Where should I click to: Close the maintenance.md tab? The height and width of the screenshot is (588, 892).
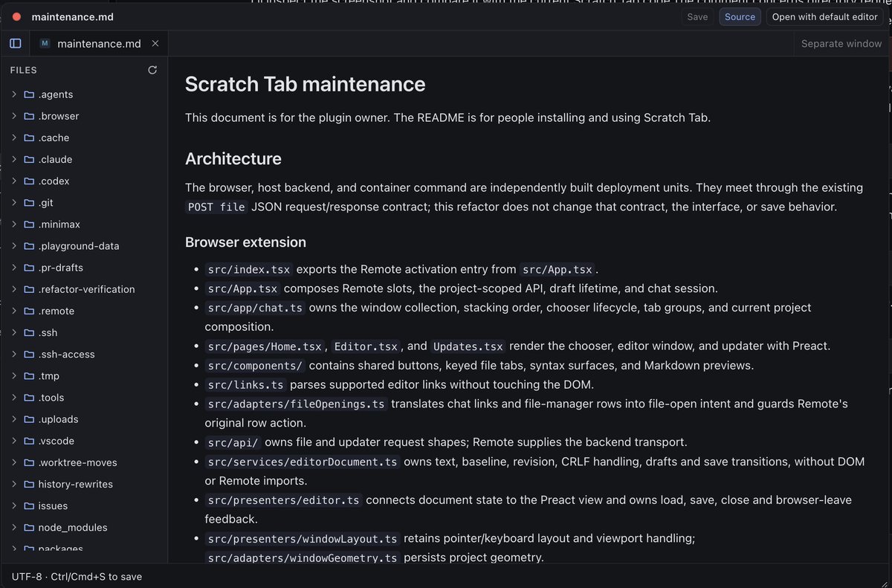(155, 43)
